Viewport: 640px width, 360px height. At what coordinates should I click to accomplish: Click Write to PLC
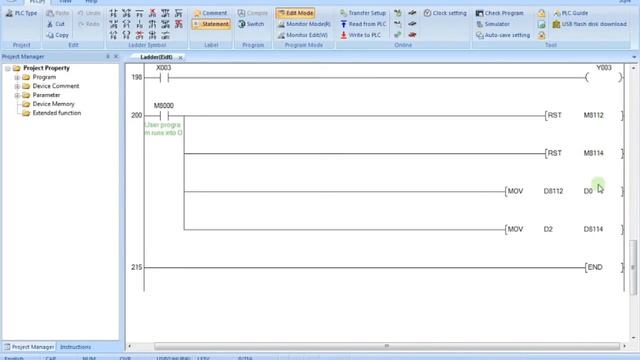click(x=360, y=35)
